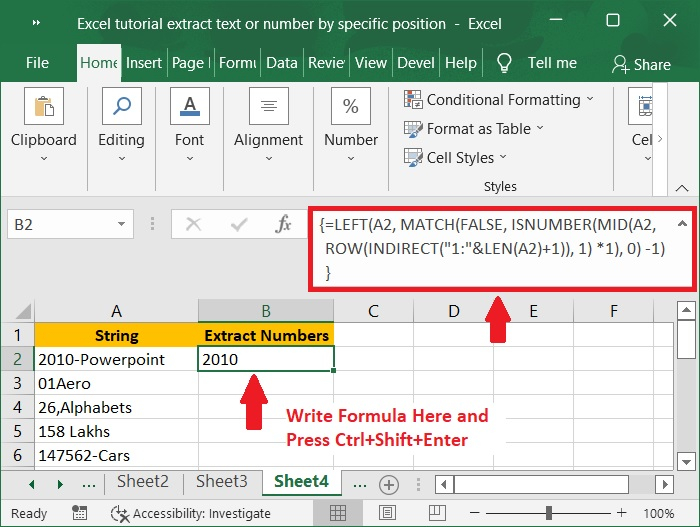700x527 pixels.
Task: Select cell A3 containing 01Aero
Action: click(x=116, y=383)
